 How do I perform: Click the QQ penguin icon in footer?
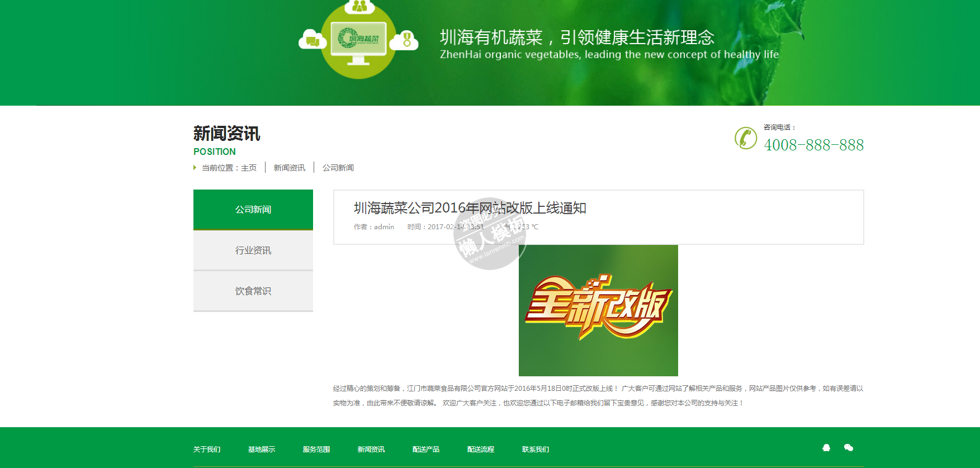[x=826, y=448]
